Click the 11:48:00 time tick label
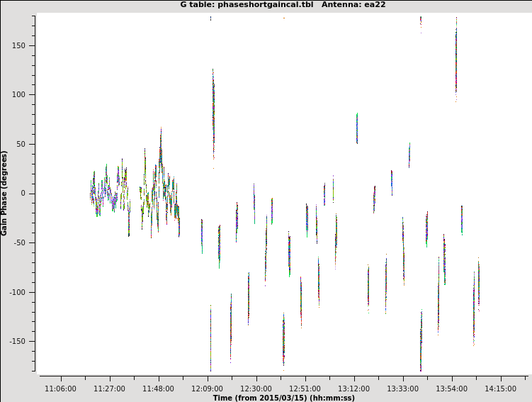This screenshot has height=402, width=532. (x=158, y=389)
